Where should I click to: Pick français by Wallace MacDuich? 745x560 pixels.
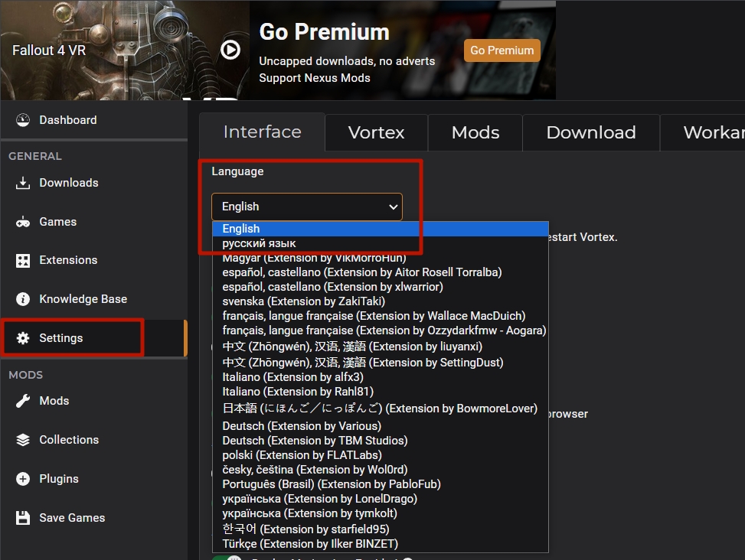click(x=380, y=316)
